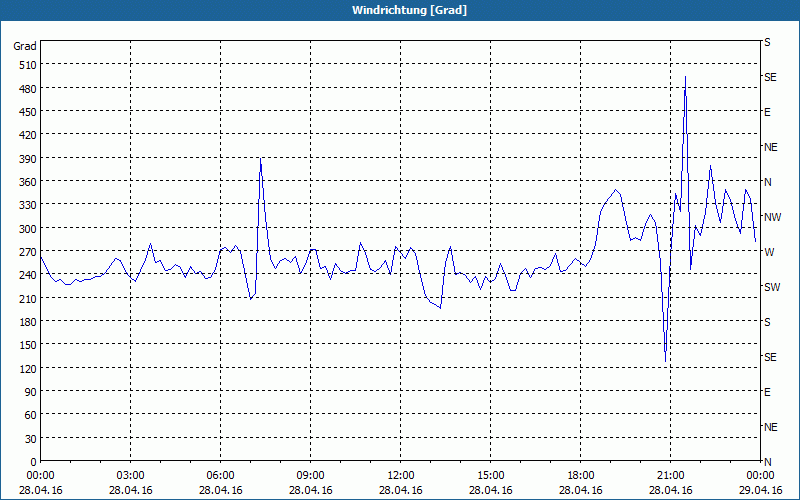Click the 120 y-axis value

(28, 368)
